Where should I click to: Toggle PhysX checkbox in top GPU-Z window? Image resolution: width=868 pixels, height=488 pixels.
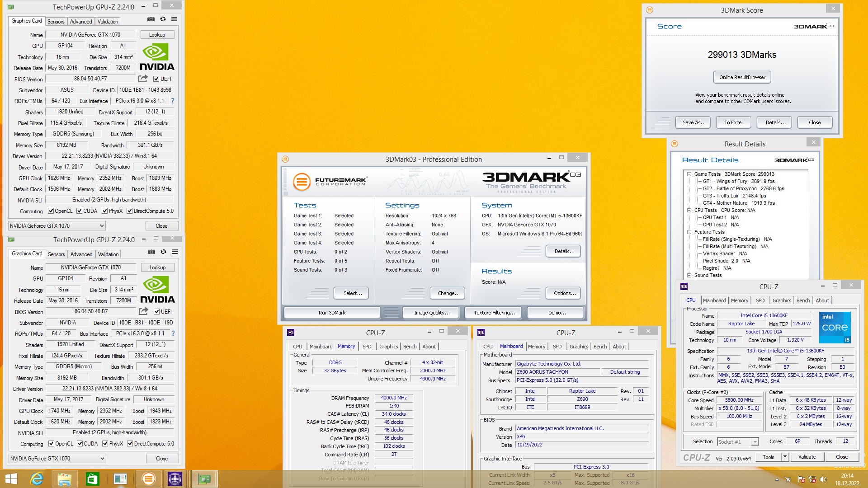105,211
